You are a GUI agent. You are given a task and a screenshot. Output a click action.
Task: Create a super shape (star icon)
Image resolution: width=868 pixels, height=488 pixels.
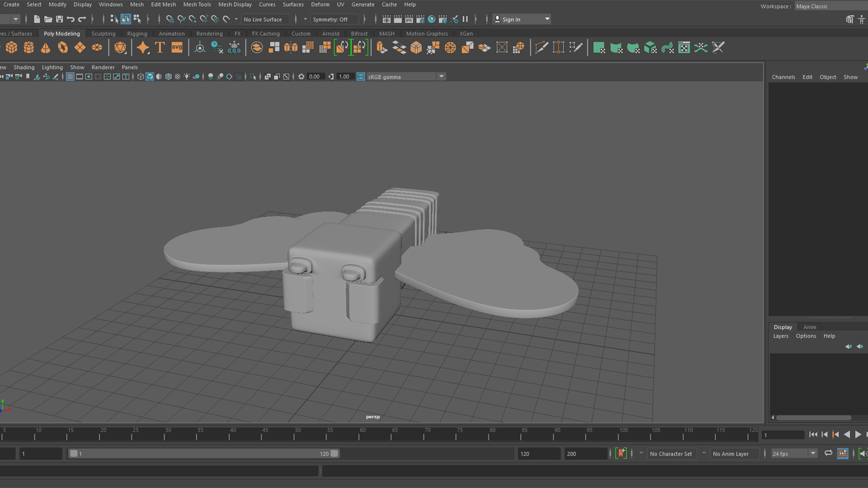pos(143,47)
